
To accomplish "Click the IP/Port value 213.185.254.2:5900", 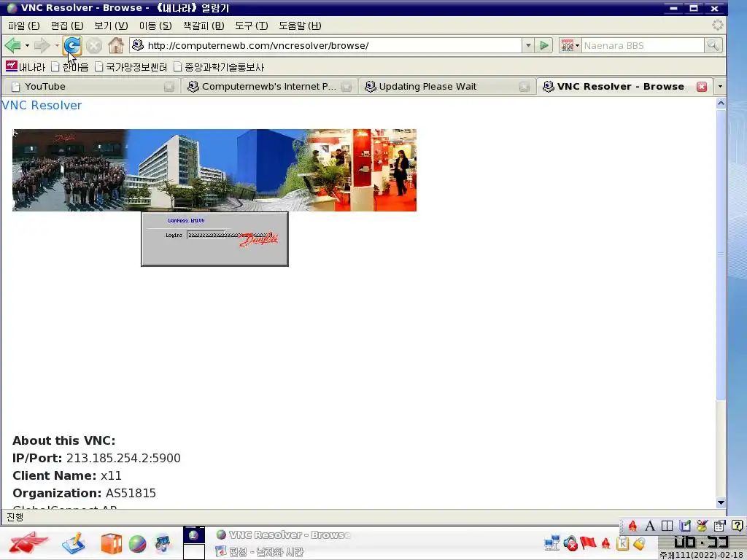I will pos(123,458).
